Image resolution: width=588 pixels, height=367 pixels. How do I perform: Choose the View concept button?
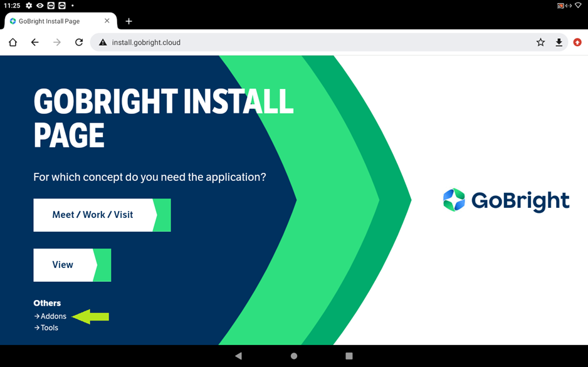tap(72, 265)
